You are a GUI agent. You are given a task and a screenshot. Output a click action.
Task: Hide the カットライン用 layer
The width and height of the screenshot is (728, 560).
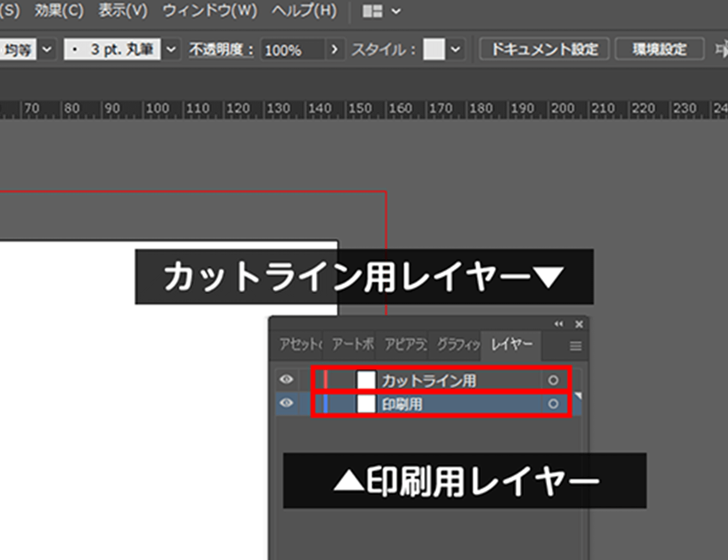tap(287, 380)
